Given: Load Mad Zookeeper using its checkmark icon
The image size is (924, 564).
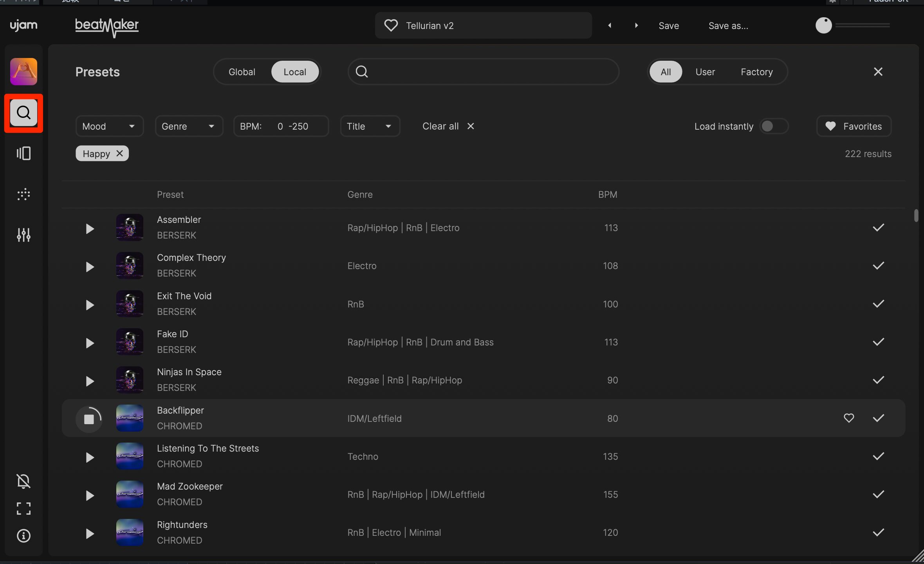Looking at the screenshot, I should [878, 494].
